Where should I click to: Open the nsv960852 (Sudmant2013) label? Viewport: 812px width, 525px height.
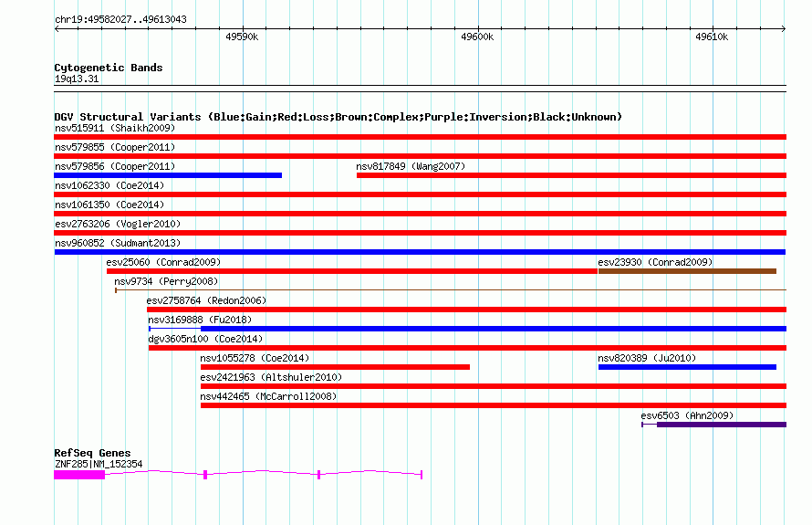tap(118, 243)
